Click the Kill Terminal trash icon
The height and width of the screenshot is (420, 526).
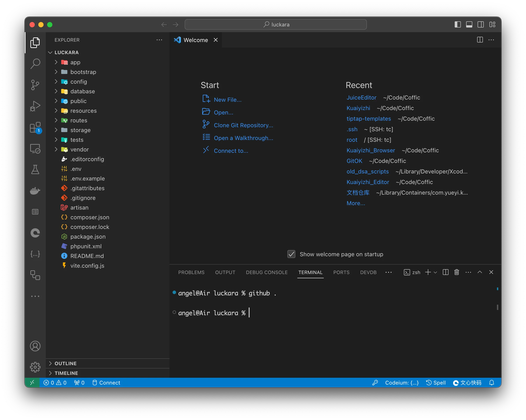[x=456, y=272]
